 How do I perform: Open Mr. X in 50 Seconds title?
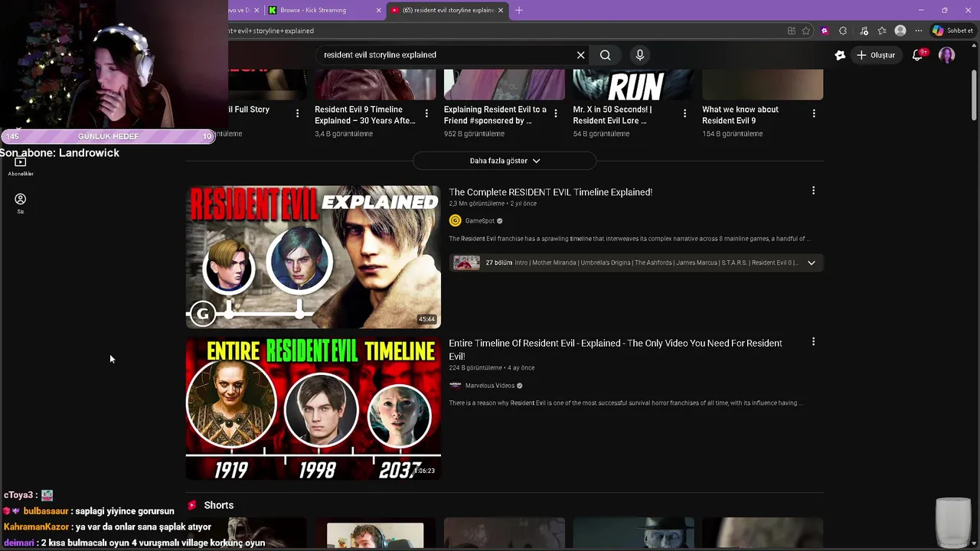tap(612, 115)
